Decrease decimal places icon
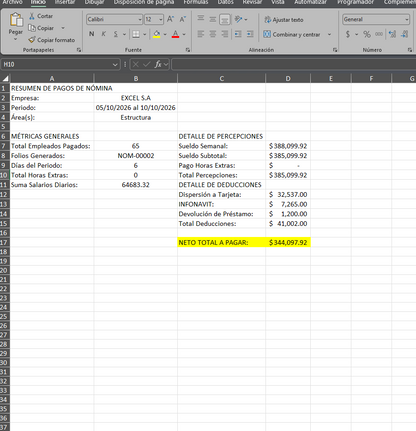 (405, 34)
